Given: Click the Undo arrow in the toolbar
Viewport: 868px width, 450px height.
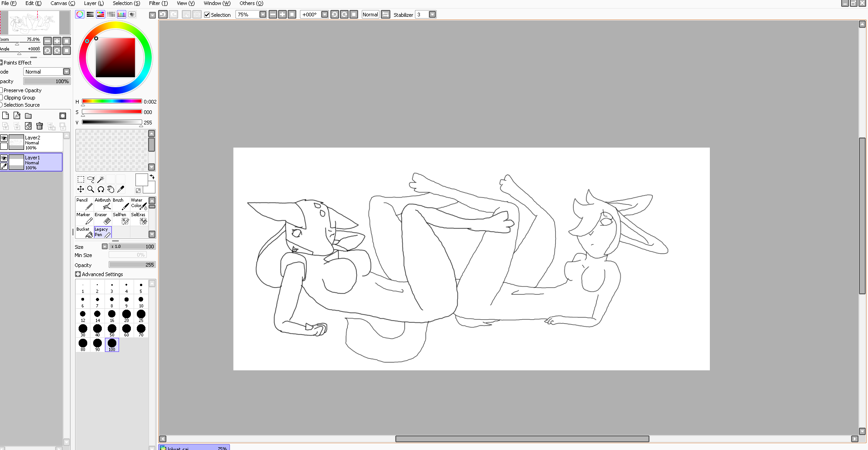Looking at the screenshot, I should [x=163, y=15].
